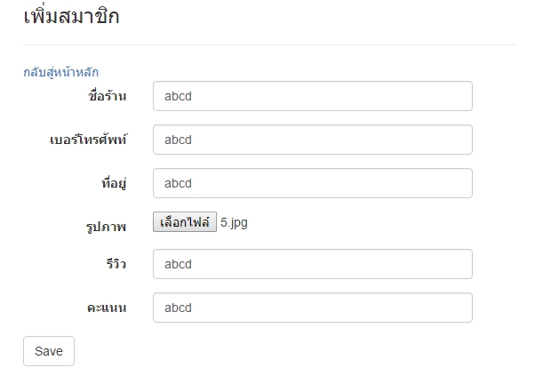Place cursor on abcd text in คะแนน
Image resolution: width=535 pixels, height=392 pixels.
(178, 308)
